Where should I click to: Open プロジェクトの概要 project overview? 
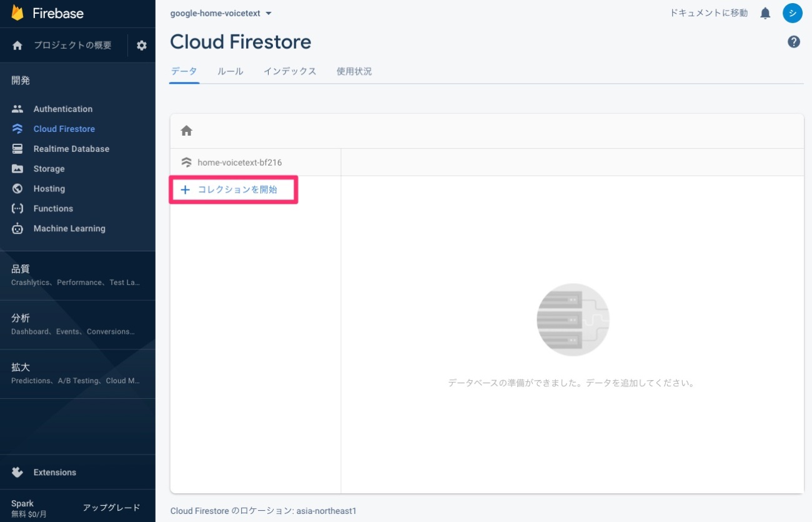(x=72, y=45)
